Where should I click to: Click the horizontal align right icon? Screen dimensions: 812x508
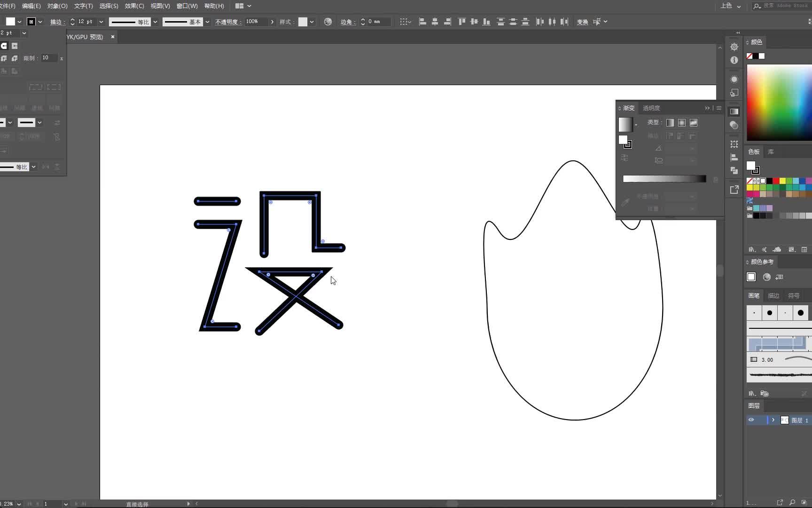click(x=447, y=22)
